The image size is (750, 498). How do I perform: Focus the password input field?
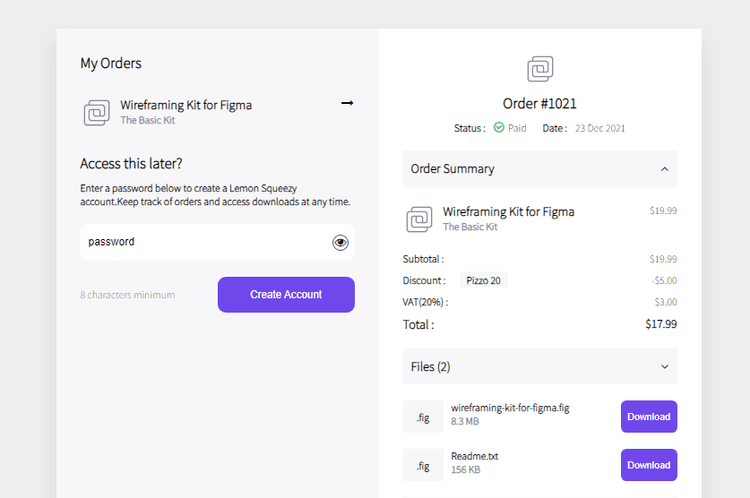pyautogui.click(x=205, y=242)
